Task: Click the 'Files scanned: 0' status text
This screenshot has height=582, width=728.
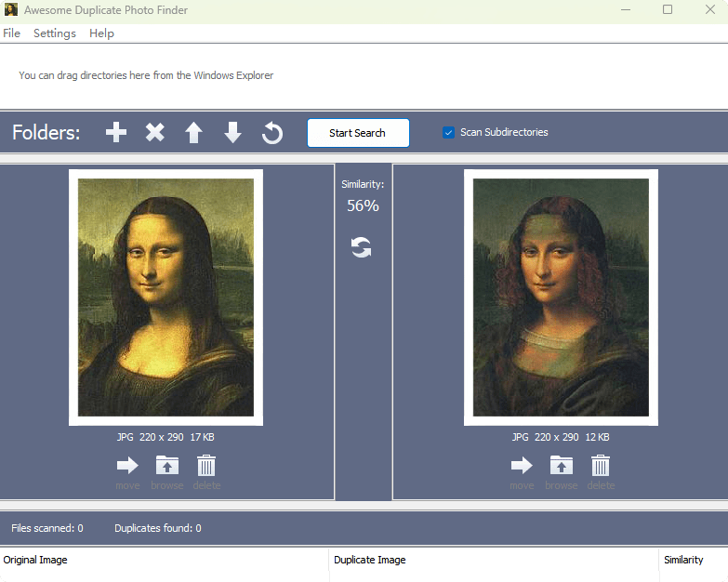Action: point(47,528)
